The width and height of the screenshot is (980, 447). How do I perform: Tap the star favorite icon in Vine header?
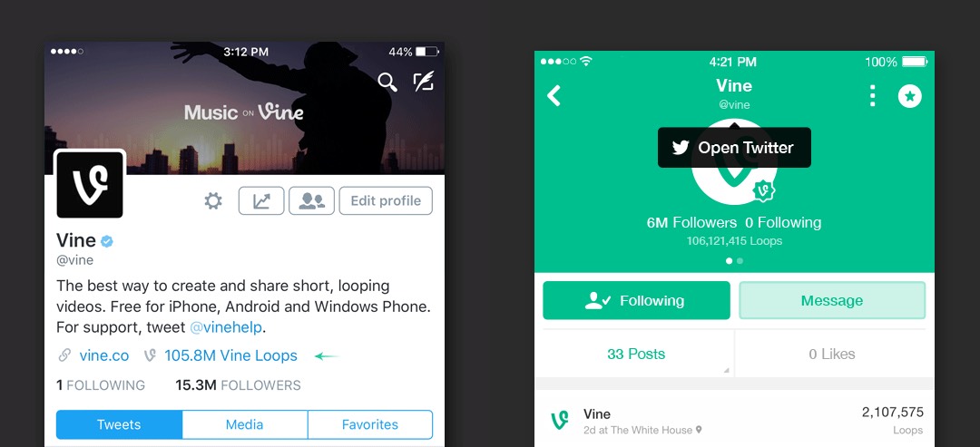[910, 96]
